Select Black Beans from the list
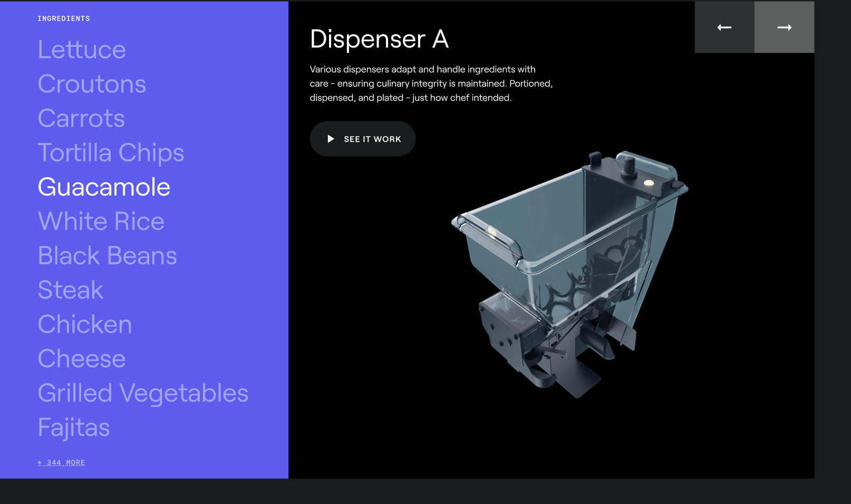 (107, 256)
